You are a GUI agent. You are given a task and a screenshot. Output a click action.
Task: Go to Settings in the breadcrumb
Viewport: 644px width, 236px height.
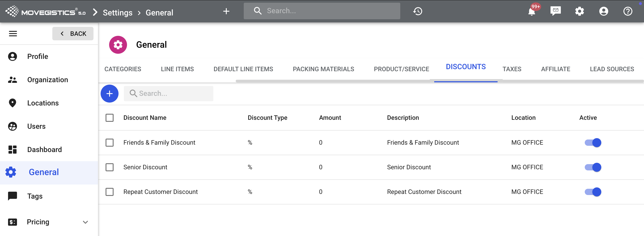click(x=117, y=13)
